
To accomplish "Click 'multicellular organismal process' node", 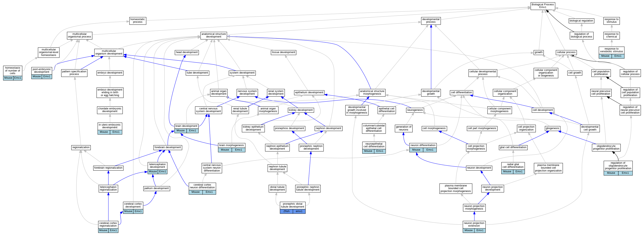I will [79, 35].
